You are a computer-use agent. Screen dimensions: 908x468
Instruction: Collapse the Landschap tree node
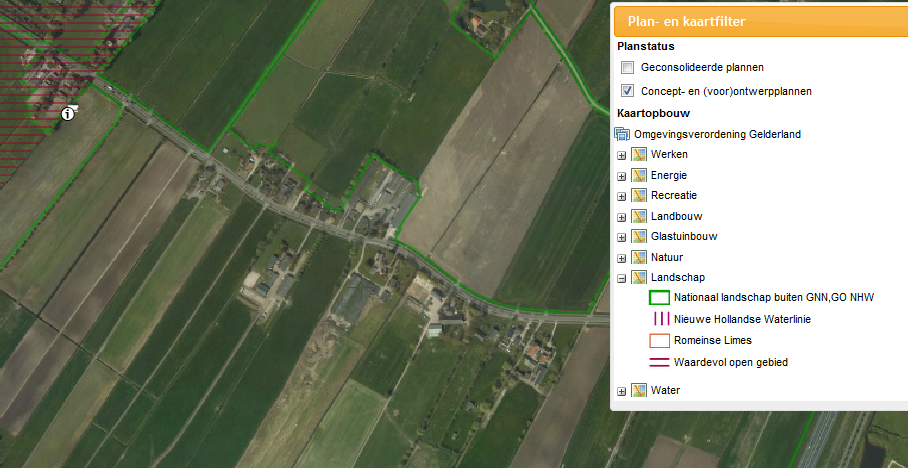coord(622,279)
